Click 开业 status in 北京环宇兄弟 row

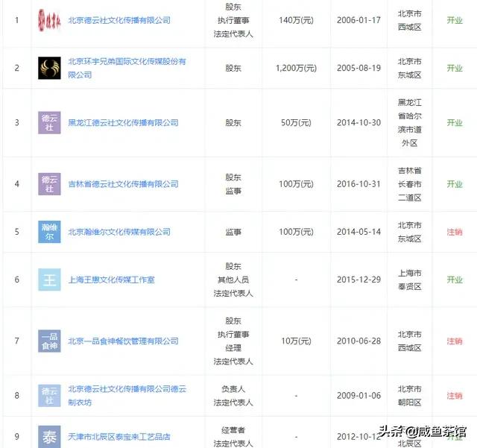pyautogui.click(x=455, y=68)
